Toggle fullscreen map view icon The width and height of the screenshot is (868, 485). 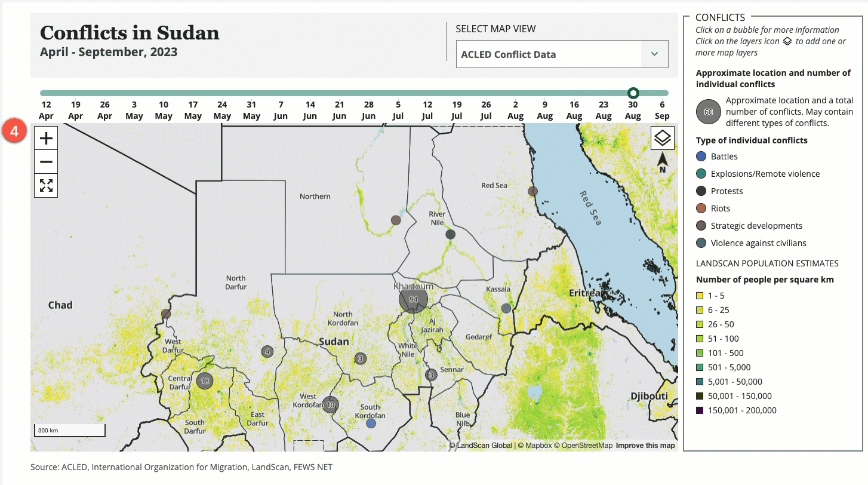46,185
